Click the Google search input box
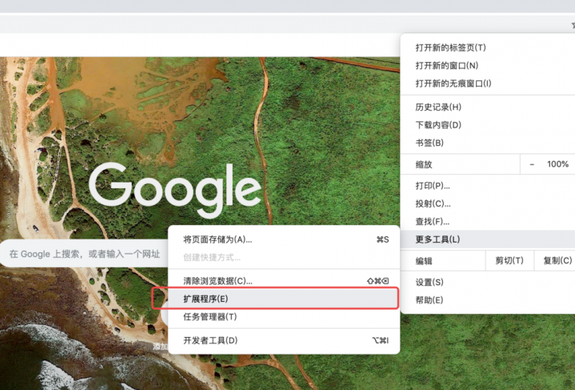 pos(84,254)
